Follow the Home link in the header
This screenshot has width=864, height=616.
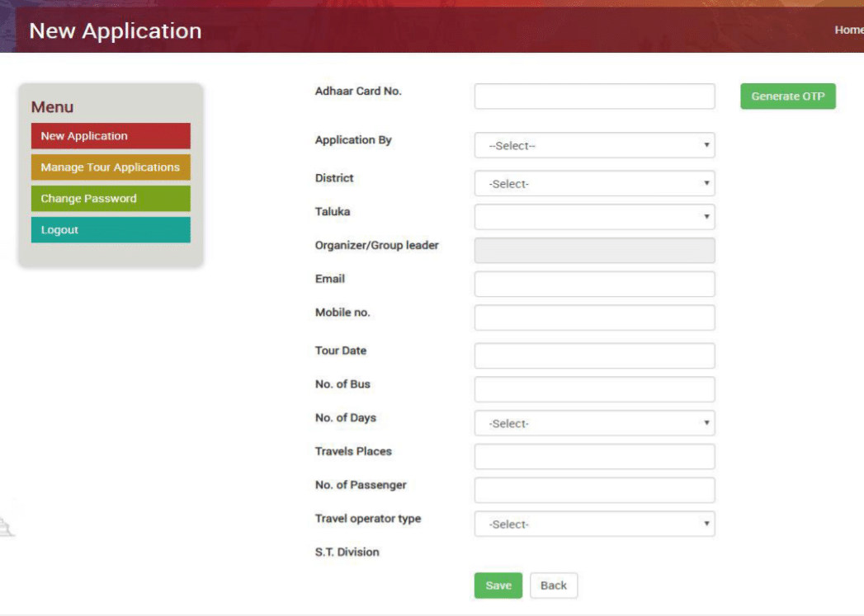click(848, 30)
